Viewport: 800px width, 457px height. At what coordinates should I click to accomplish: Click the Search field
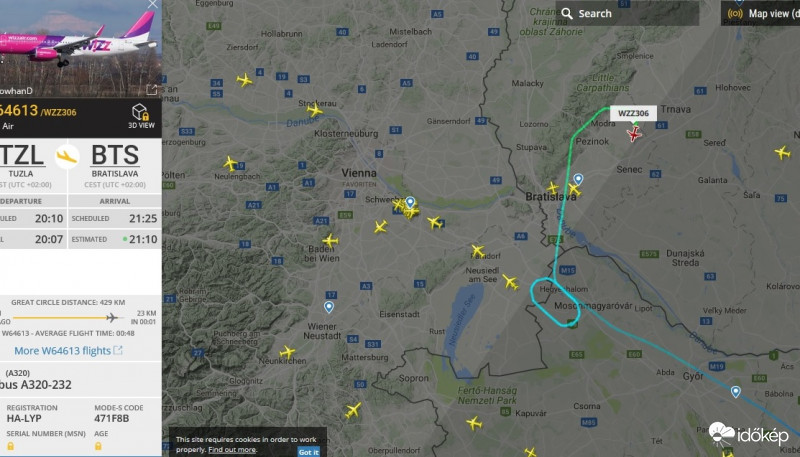pos(627,13)
